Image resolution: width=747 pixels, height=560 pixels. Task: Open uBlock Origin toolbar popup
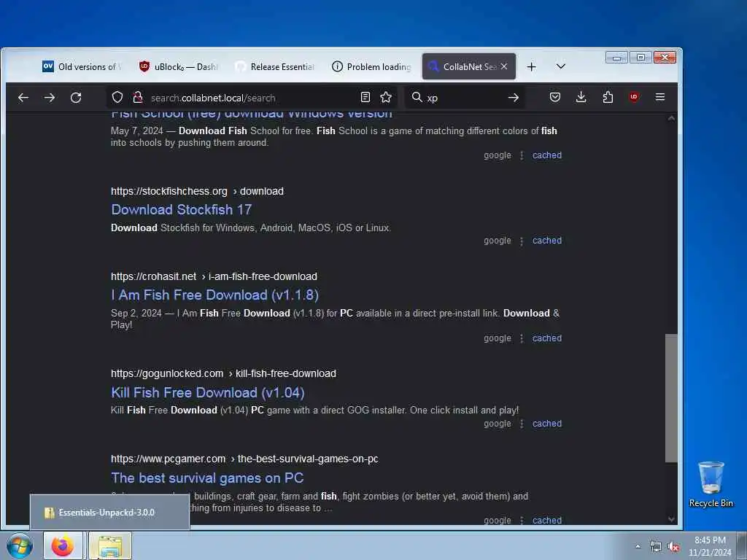(634, 97)
